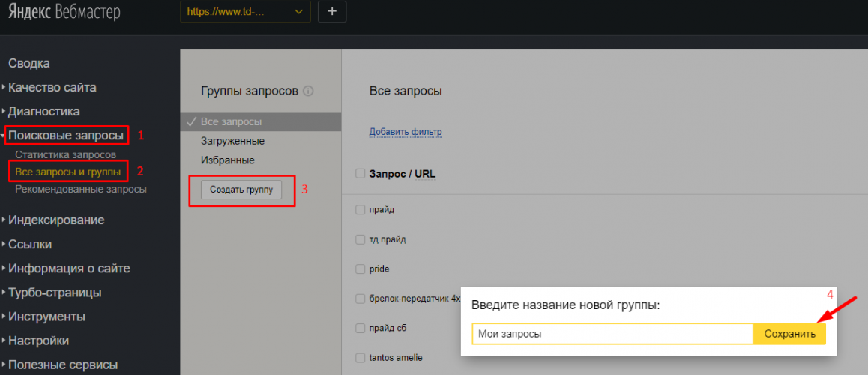This screenshot has height=375, width=868.
Task: Expand the Индексирование menu section
Action: [x=56, y=220]
